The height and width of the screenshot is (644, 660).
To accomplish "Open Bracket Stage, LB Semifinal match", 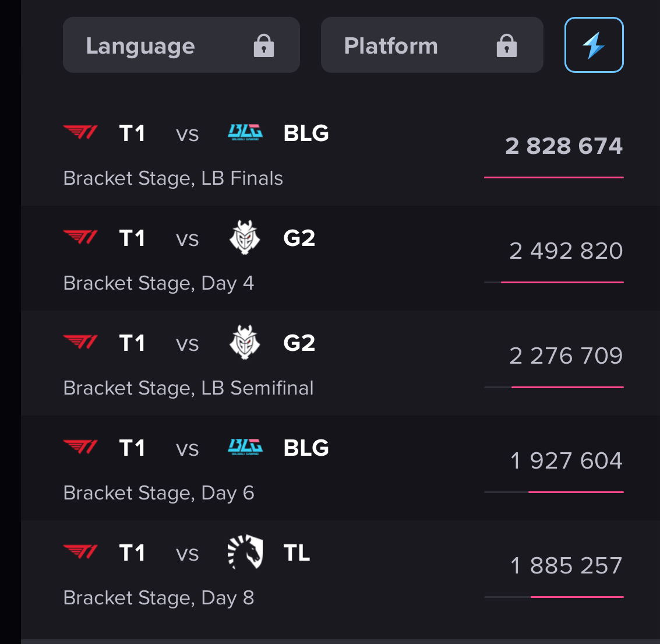I will point(340,363).
